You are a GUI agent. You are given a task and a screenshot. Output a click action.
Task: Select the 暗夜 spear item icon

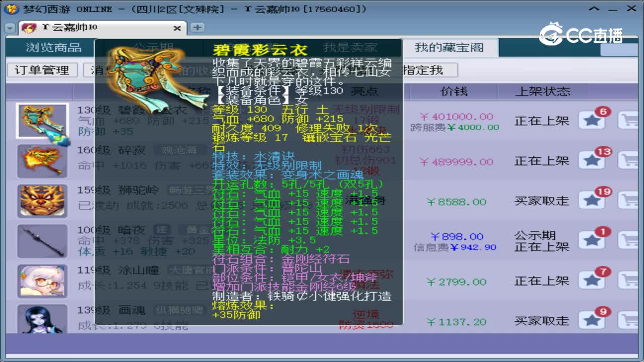[x=42, y=241]
